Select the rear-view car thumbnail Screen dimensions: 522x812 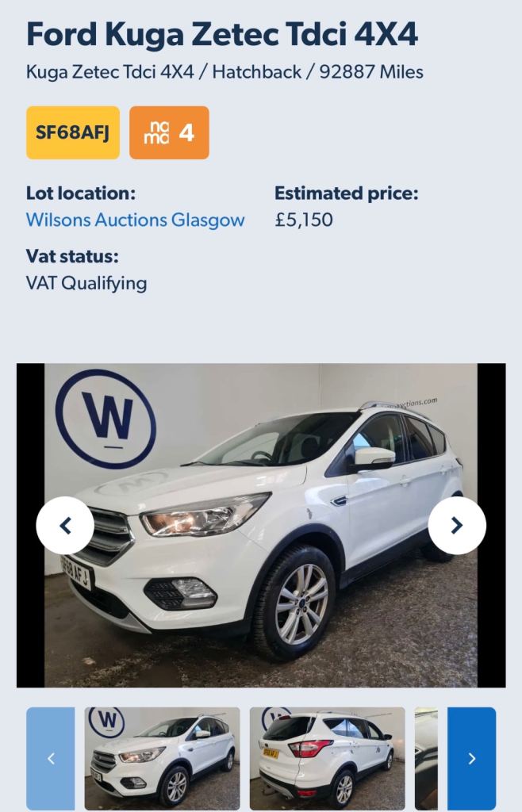coord(328,758)
